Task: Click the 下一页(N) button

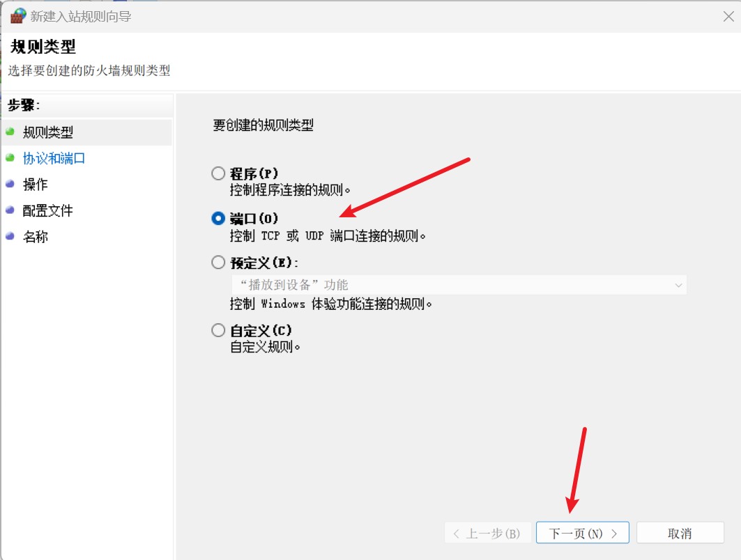Action: (x=582, y=533)
